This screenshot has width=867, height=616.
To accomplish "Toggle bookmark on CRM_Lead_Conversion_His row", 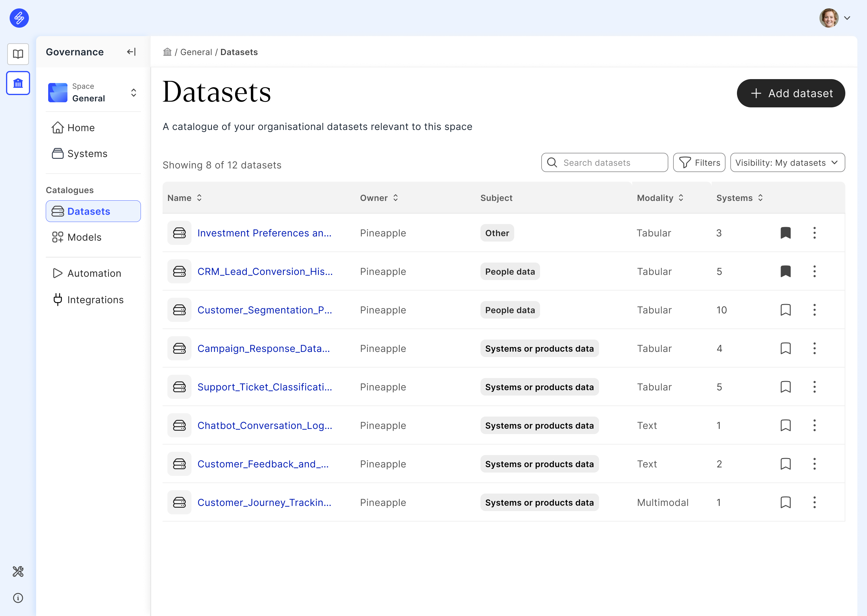I will click(x=785, y=272).
